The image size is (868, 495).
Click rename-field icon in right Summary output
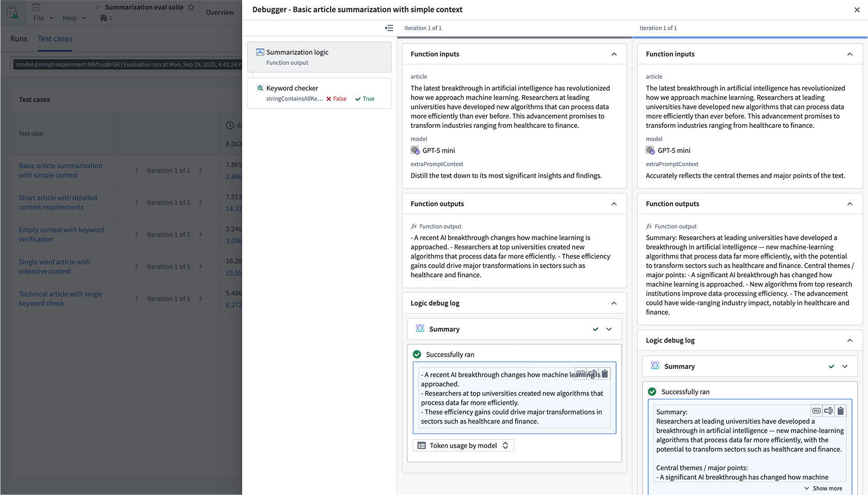tap(828, 411)
